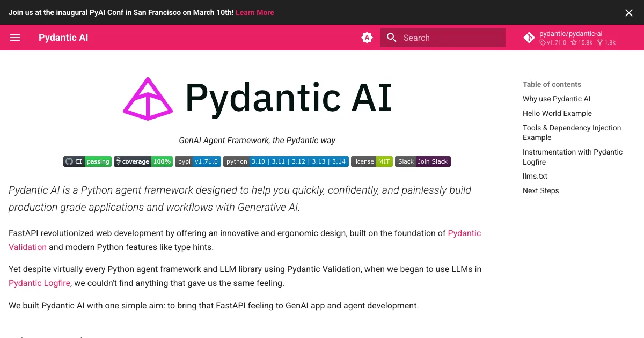Click the Learn More banner link
The image size is (644, 338).
pyautogui.click(x=254, y=12)
